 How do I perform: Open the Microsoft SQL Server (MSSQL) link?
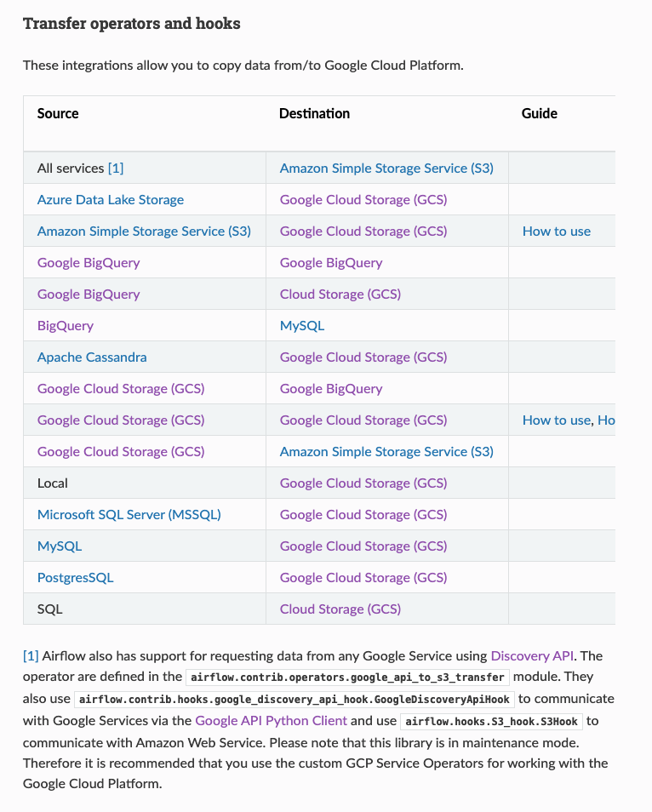(x=129, y=515)
